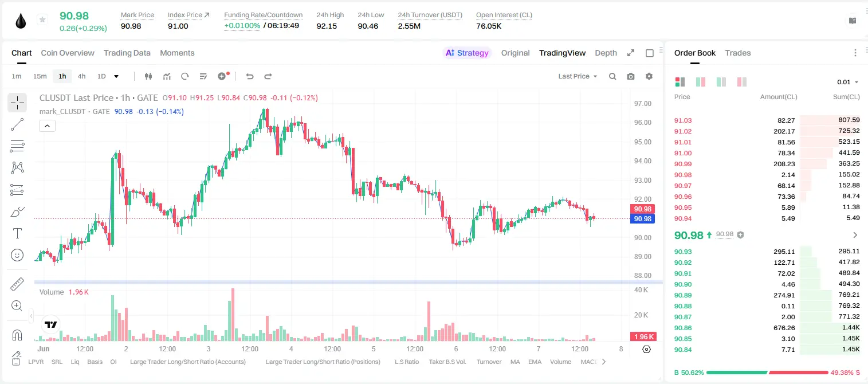
Task: Toggle the magnet snap mode
Action: (x=17, y=335)
